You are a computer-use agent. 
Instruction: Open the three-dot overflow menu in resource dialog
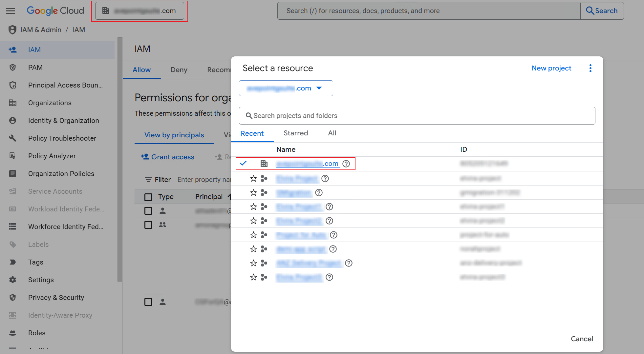click(590, 68)
